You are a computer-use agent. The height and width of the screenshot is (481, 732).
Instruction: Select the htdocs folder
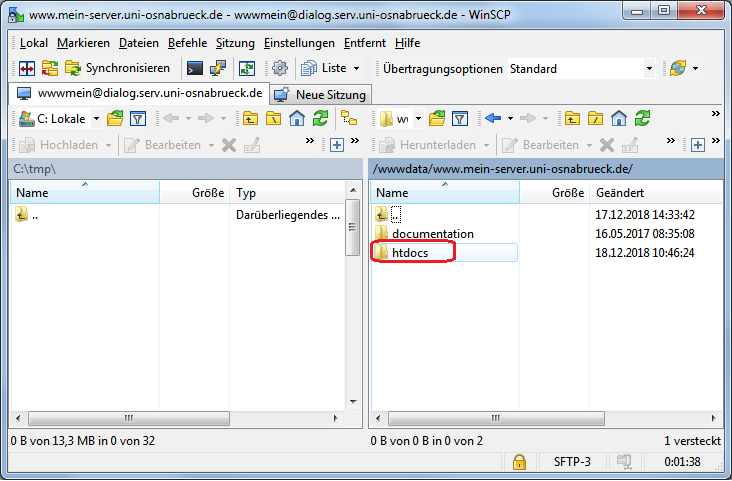point(410,253)
